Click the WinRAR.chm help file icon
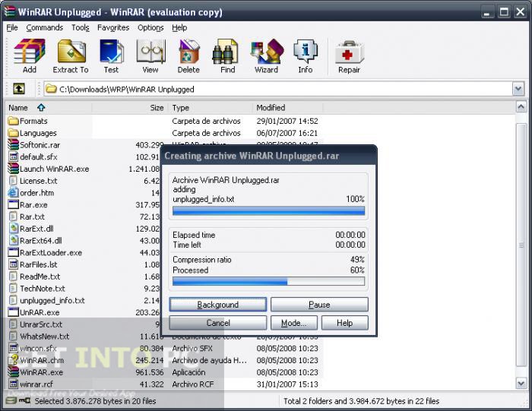Screen dimensions: 532x411 coord(13,360)
